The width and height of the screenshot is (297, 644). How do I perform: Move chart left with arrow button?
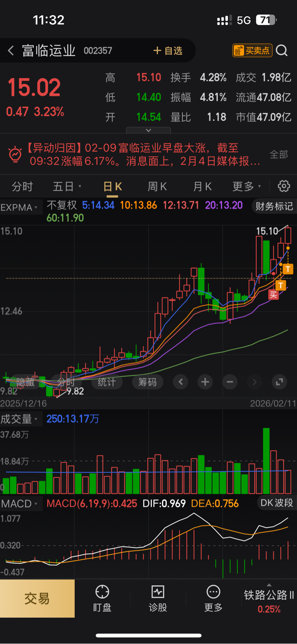click(181, 382)
